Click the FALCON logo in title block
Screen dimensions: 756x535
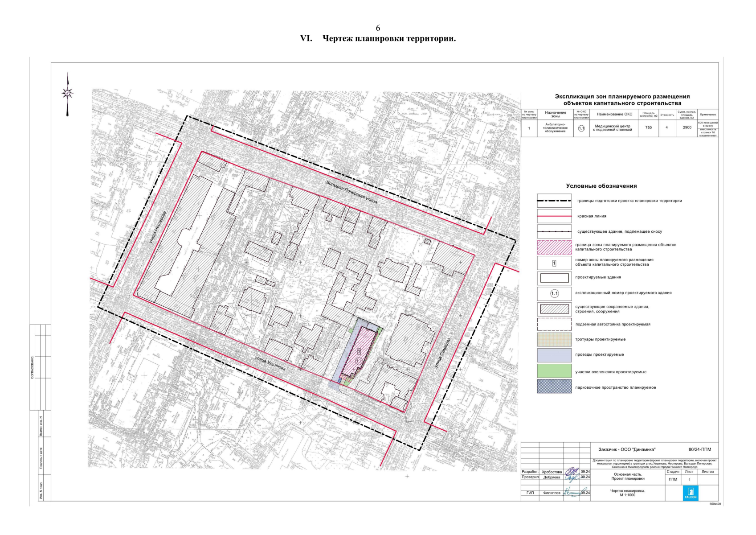click(690, 493)
